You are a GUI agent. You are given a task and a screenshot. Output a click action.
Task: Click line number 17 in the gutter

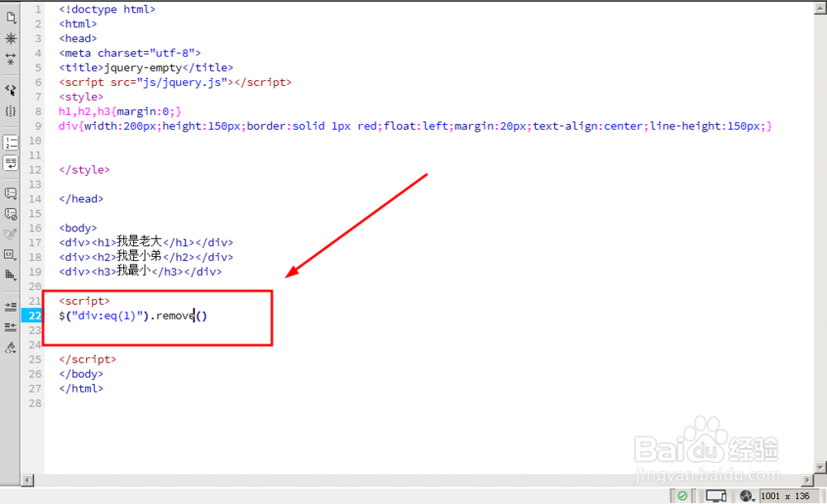point(35,243)
